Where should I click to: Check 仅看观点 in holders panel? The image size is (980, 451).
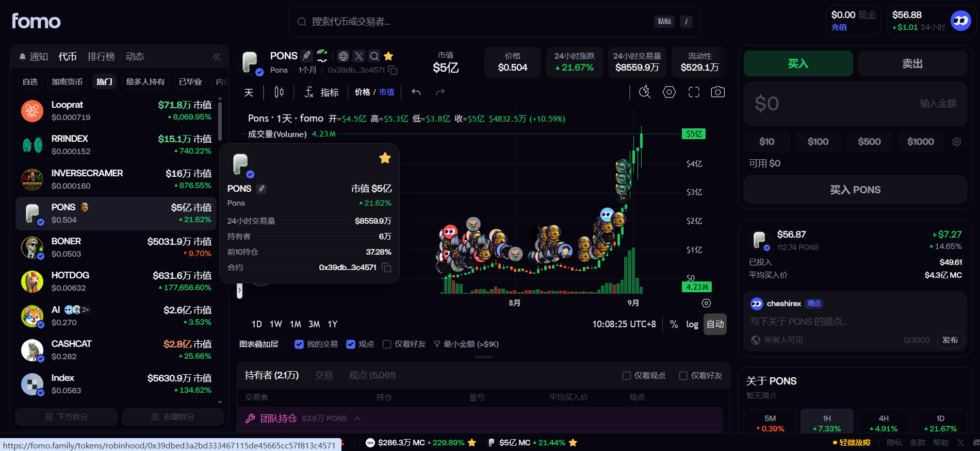pyautogui.click(x=626, y=376)
